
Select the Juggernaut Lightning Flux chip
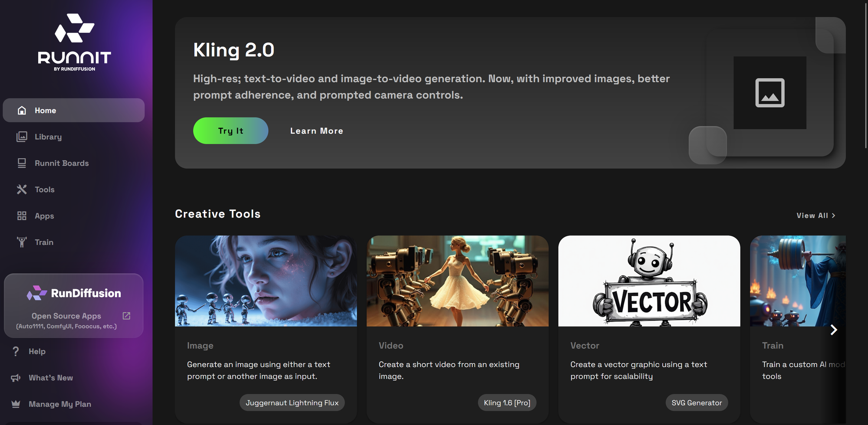point(292,402)
